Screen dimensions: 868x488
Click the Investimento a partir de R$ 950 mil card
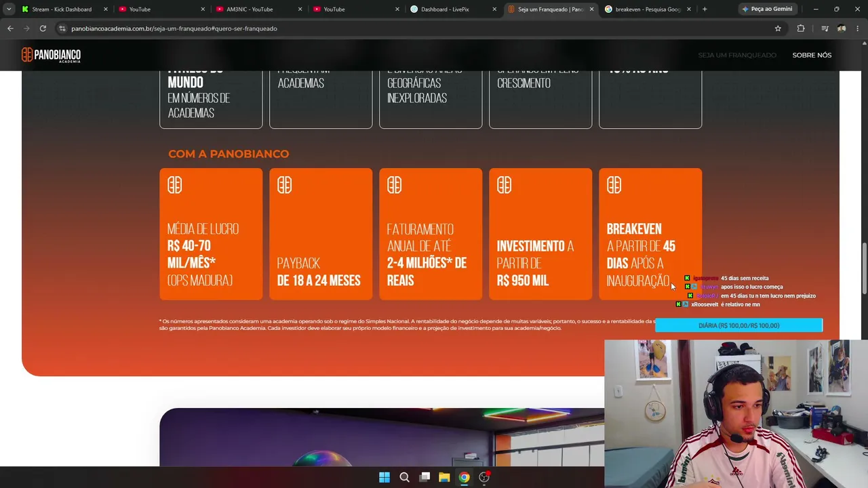point(540,234)
